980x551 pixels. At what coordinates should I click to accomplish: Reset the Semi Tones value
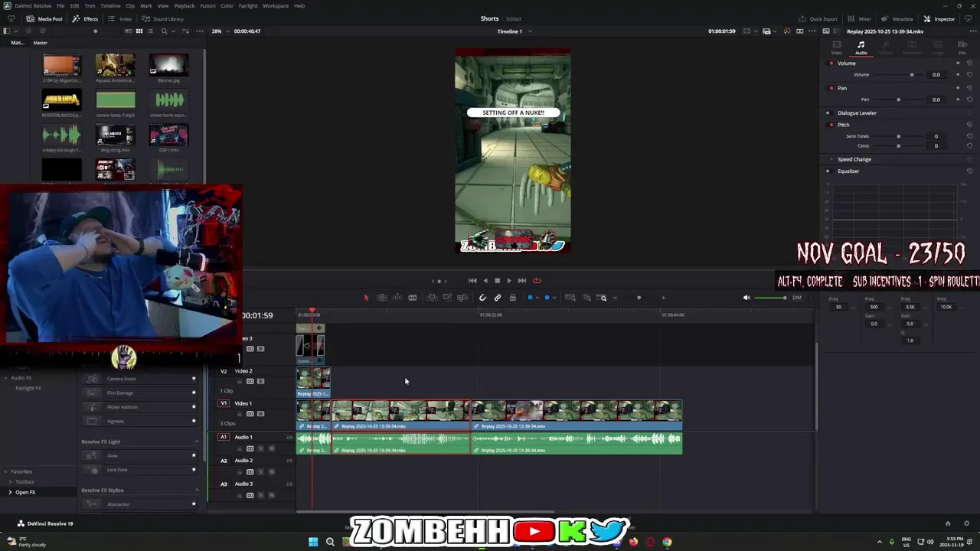click(x=969, y=136)
